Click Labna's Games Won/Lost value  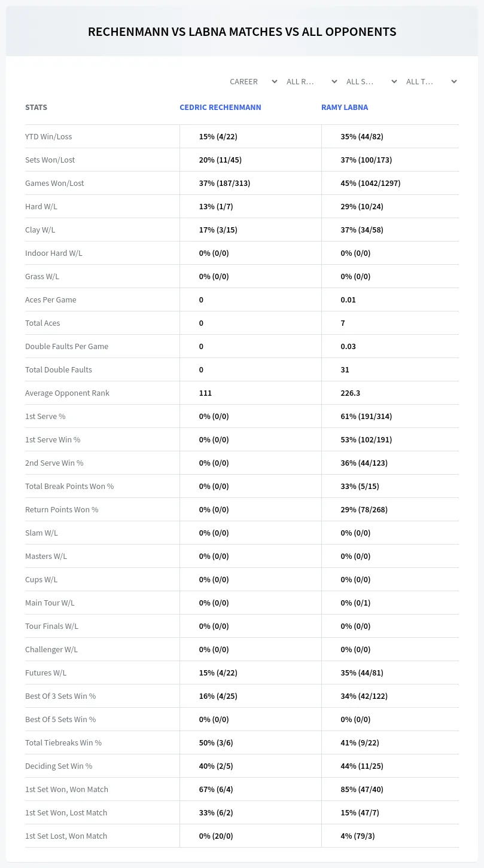[x=370, y=183]
